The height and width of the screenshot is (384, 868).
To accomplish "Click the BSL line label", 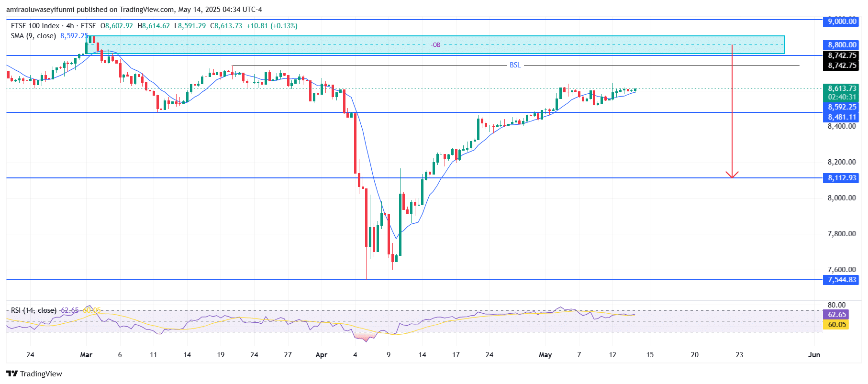I will tap(515, 65).
